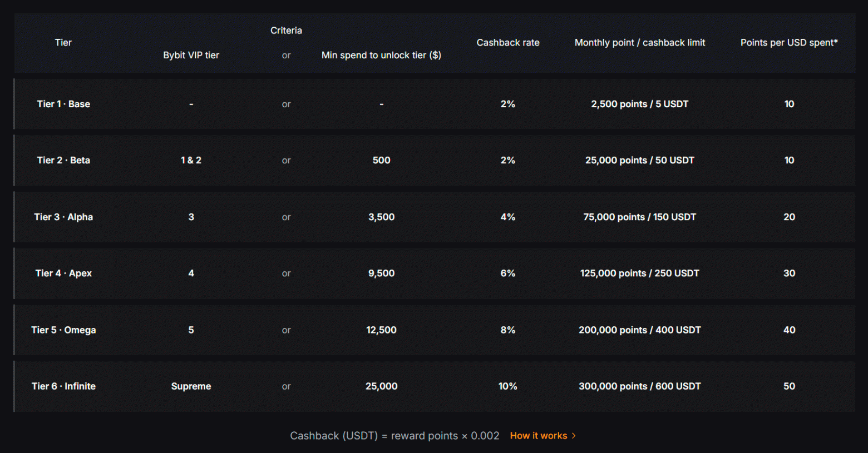Click the cashback formula text below the table

394,436
